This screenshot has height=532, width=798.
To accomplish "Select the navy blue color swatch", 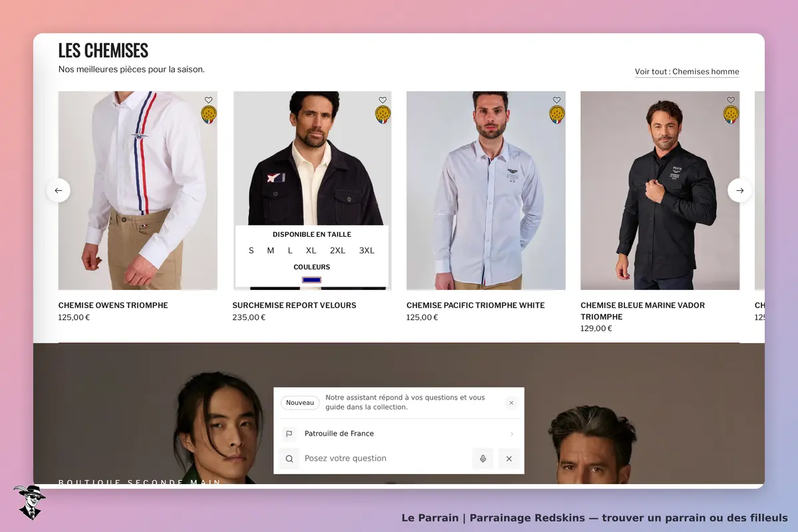I will coord(312,280).
